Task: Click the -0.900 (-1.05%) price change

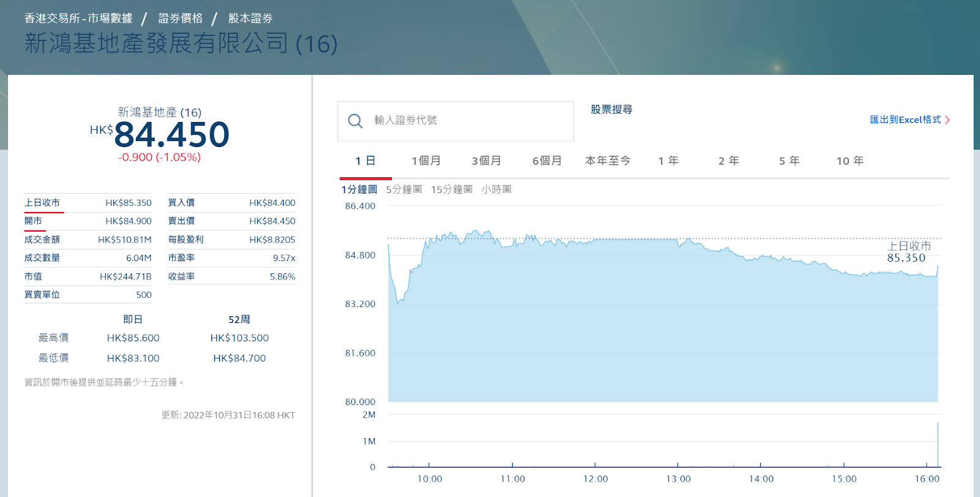Action: click(159, 157)
